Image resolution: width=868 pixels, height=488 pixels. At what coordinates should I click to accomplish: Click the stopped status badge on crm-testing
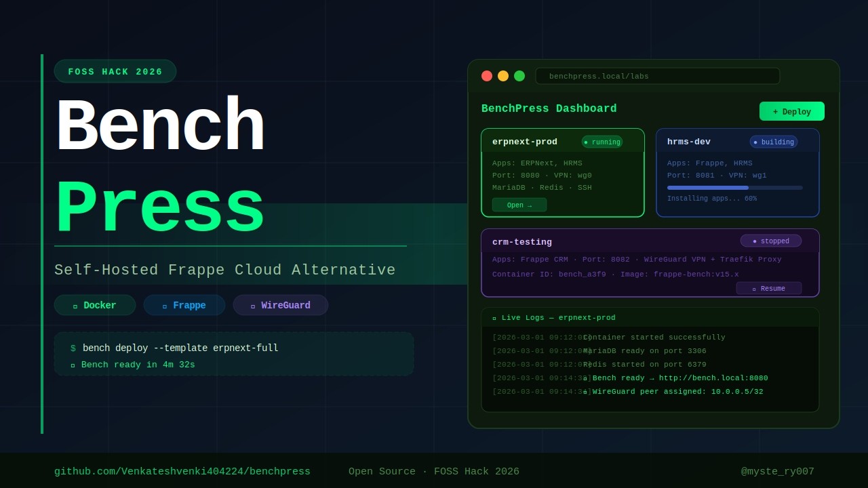(x=771, y=241)
